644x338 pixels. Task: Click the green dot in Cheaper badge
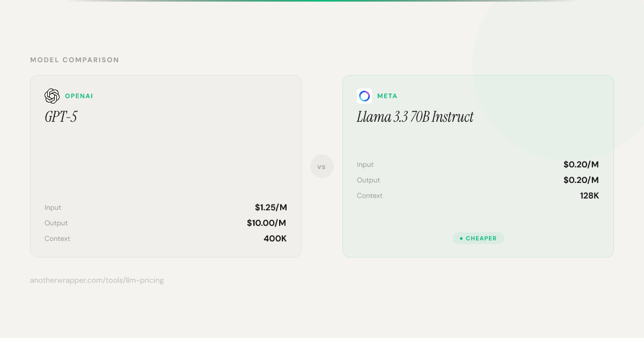[461, 238]
